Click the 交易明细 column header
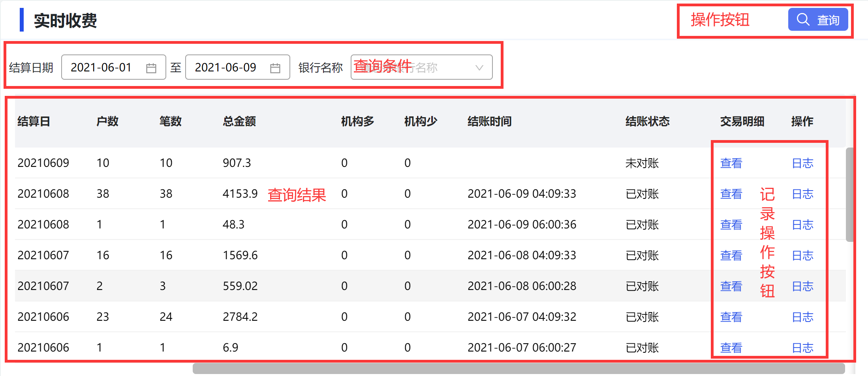The image size is (868, 376). click(x=742, y=121)
